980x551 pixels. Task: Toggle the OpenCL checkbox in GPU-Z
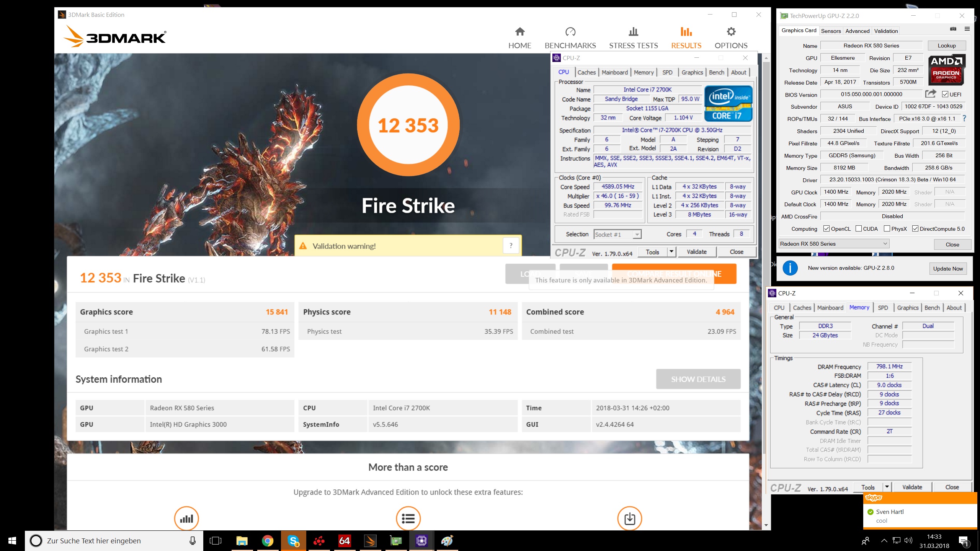point(826,228)
